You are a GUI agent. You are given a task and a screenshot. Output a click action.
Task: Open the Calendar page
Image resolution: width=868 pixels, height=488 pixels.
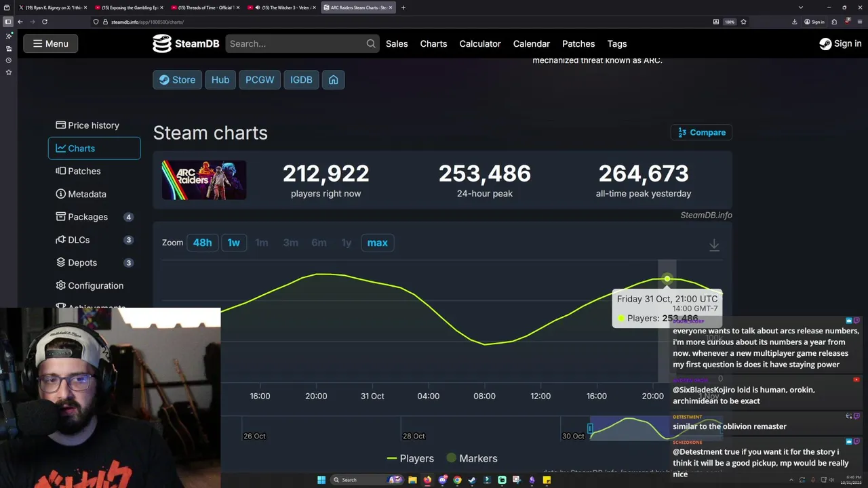[531, 43]
